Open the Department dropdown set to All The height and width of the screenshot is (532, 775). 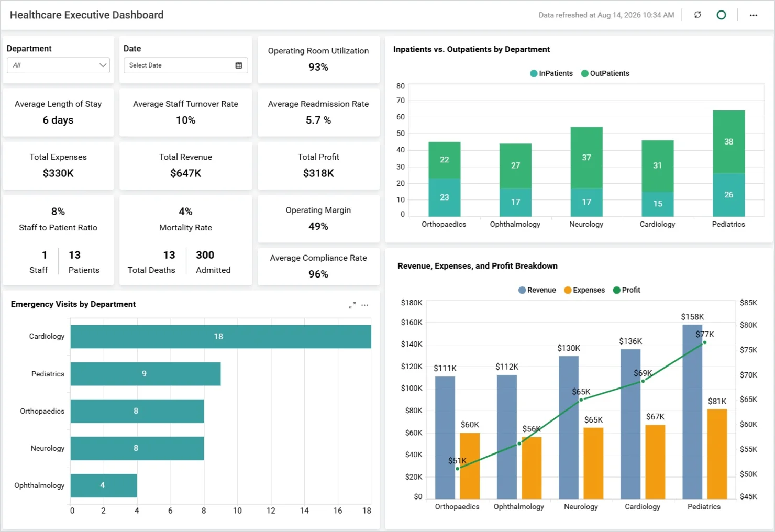[58, 65]
